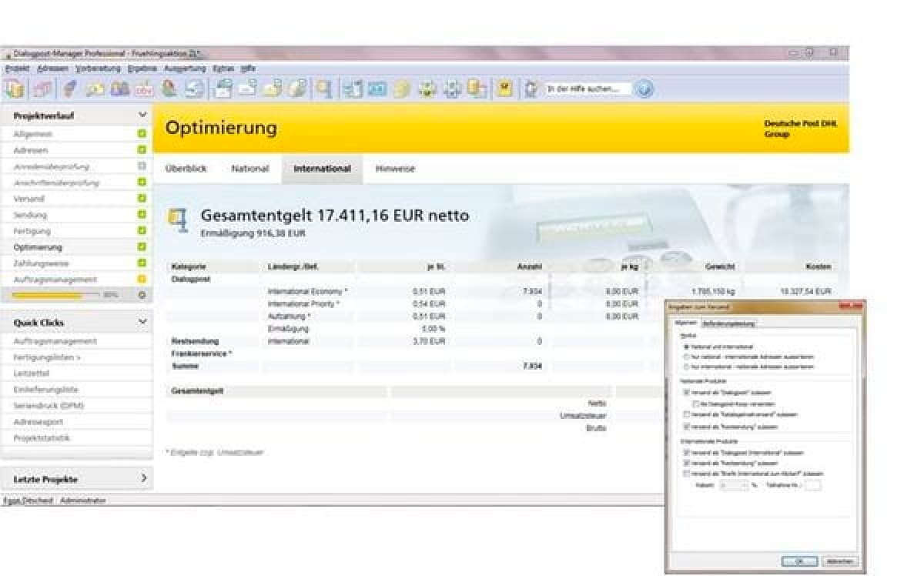This screenshot has height=576, width=924.
Task: Open Einlieferungsliste from Quick Clicks
Action: click(45, 390)
